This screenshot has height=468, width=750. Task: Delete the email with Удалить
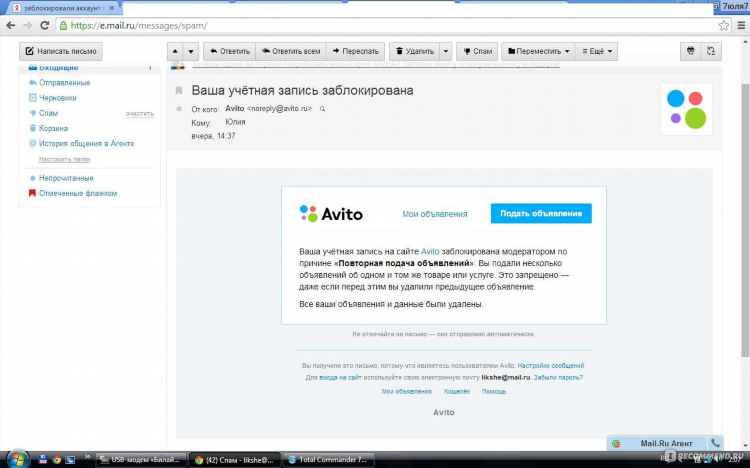coord(414,51)
